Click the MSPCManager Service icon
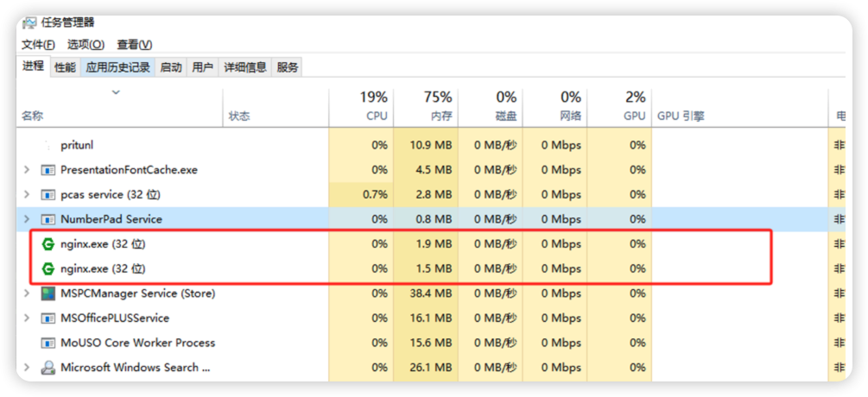The height and width of the screenshot is (397, 868). (x=48, y=293)
